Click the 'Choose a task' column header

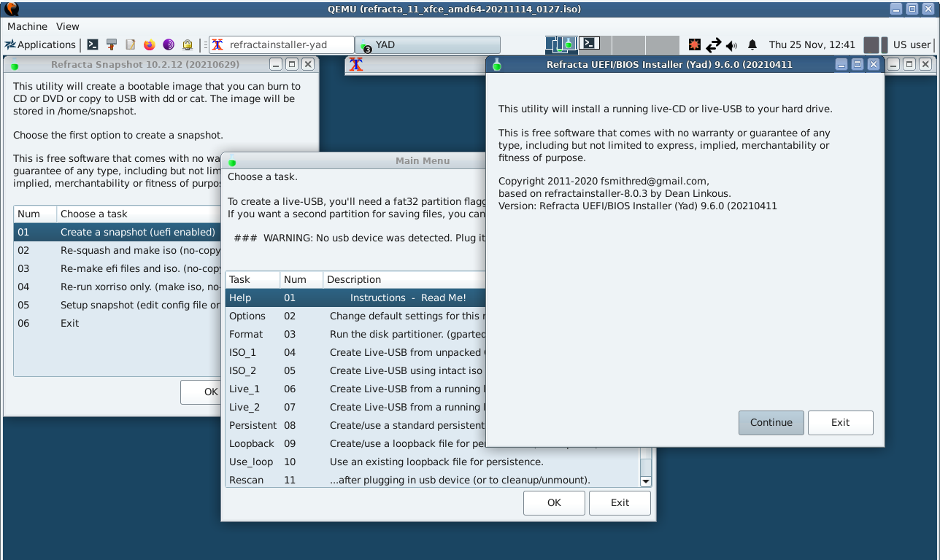click(139, 214)
